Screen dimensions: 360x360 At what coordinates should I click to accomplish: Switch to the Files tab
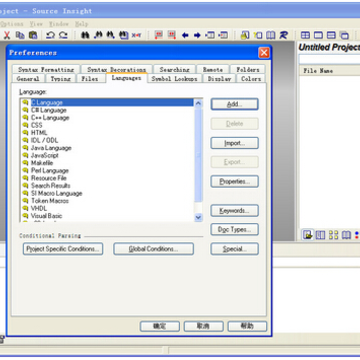pos(90,79)
